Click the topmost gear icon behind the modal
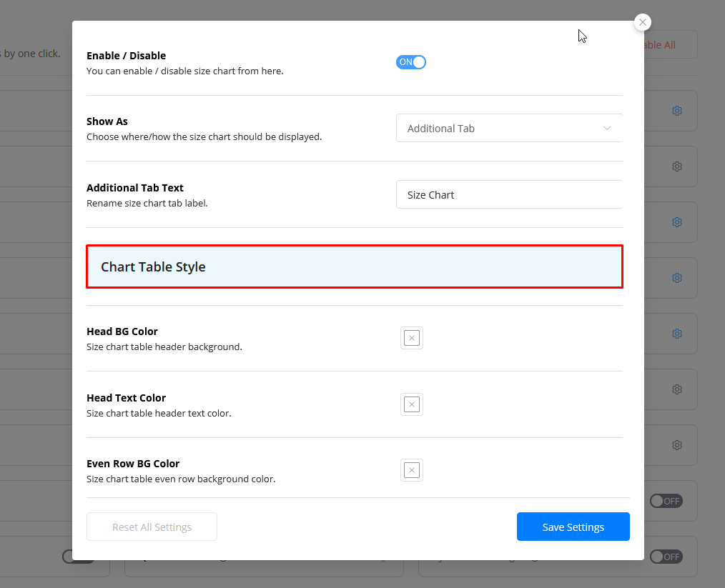Screen dimensions: 725x588 (x=676, y=111)
